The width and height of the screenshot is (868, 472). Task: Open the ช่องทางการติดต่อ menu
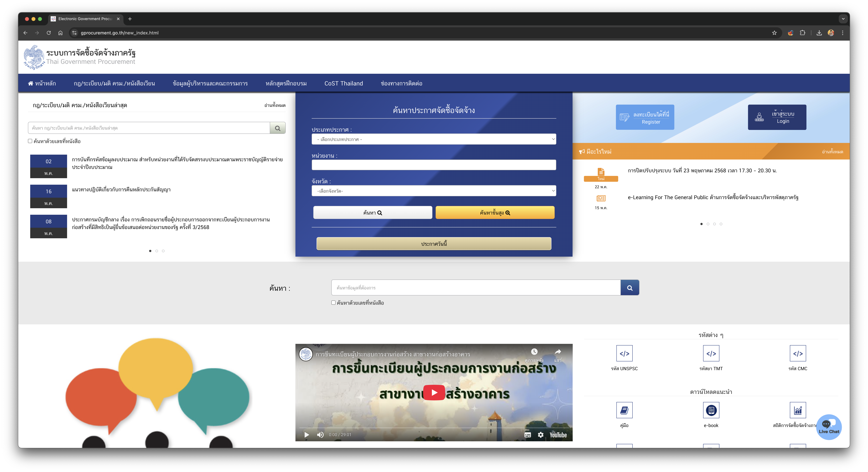tap(401, 83)
